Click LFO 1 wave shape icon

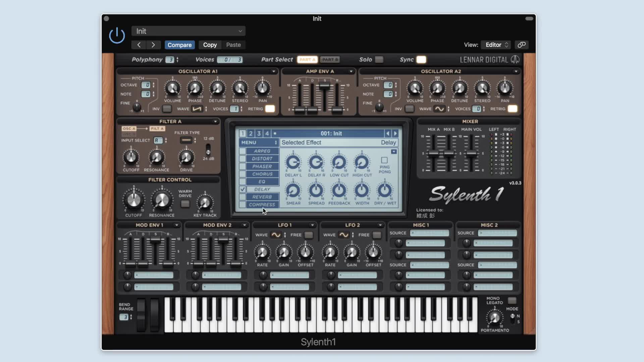[x=276, y=235]
